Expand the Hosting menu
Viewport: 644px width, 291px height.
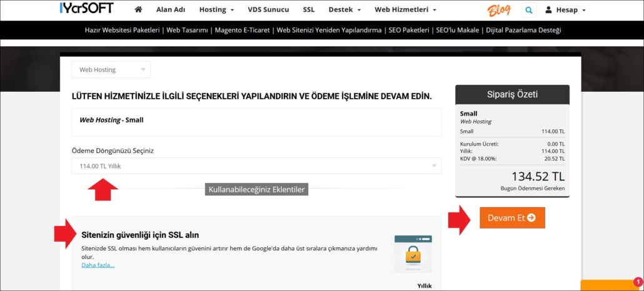click(x=216, y=9)
